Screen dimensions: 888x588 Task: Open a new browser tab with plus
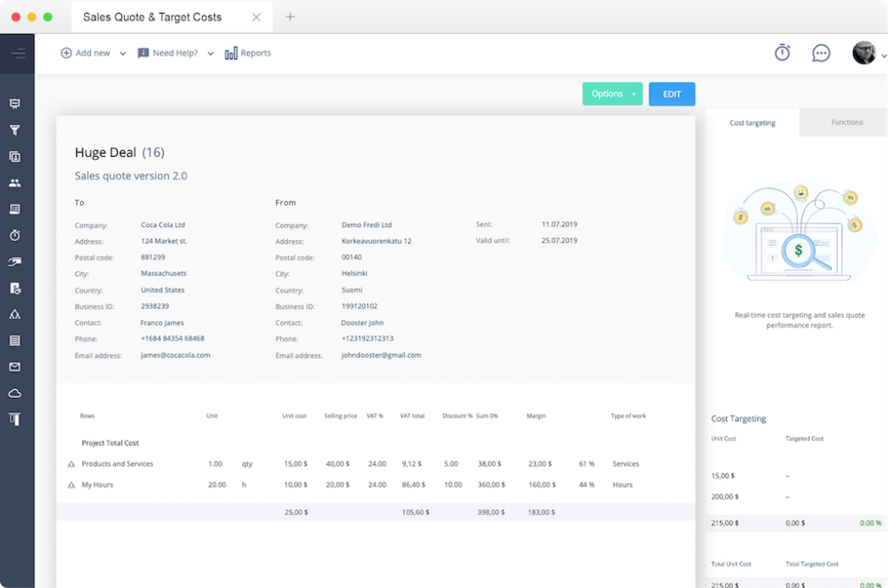pos(290,17)
